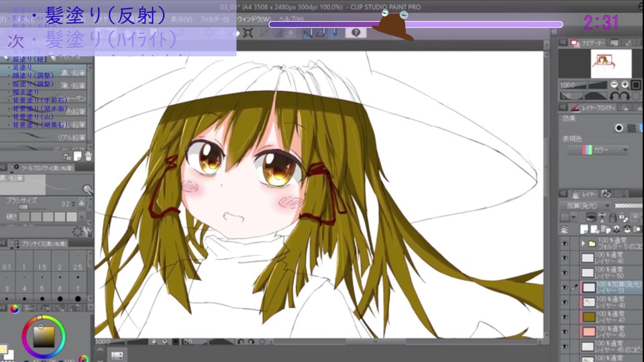Screen dimensions: 644x362
Task: Expand the フォルダー5のコピー layer folder
Action: (x=583, y=243)
